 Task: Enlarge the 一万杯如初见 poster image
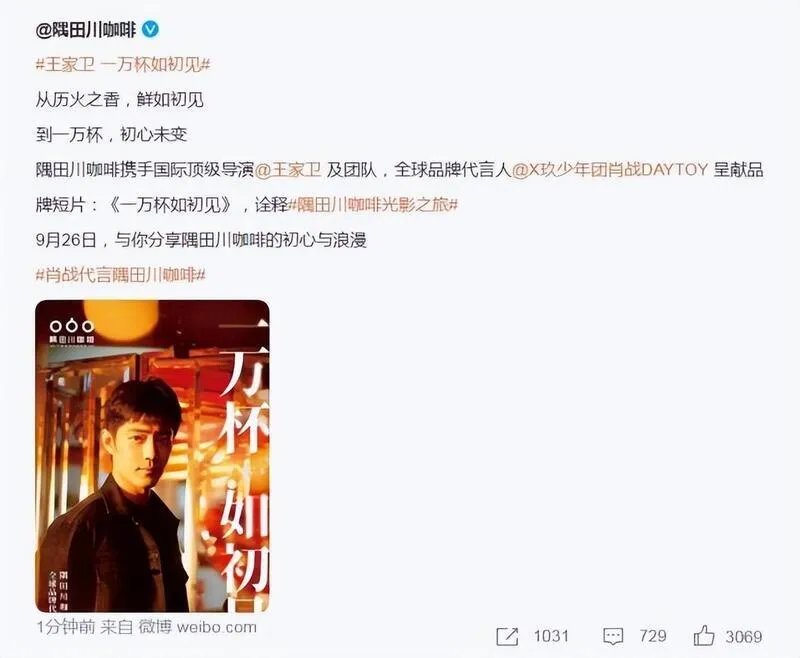click(x=152, y=456)
